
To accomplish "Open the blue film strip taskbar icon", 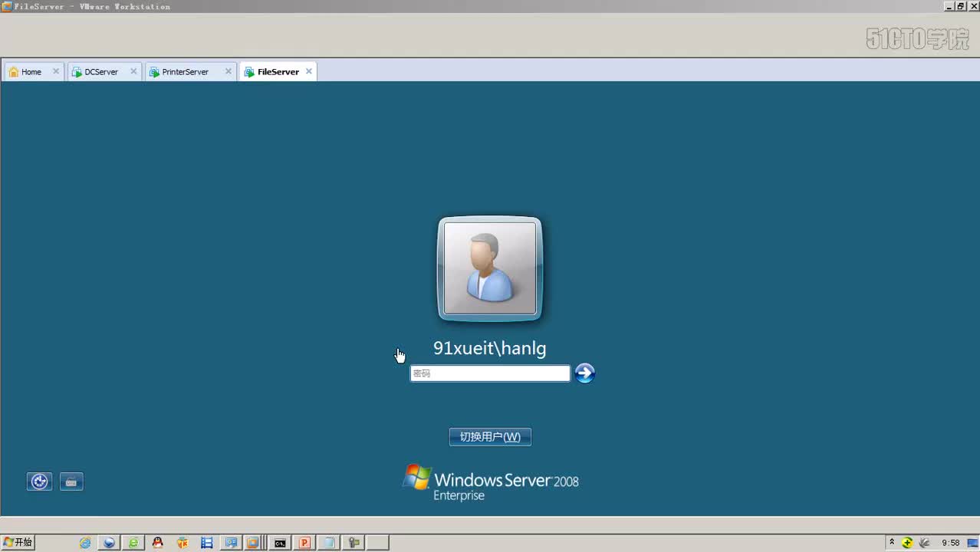I will [207, 543].
